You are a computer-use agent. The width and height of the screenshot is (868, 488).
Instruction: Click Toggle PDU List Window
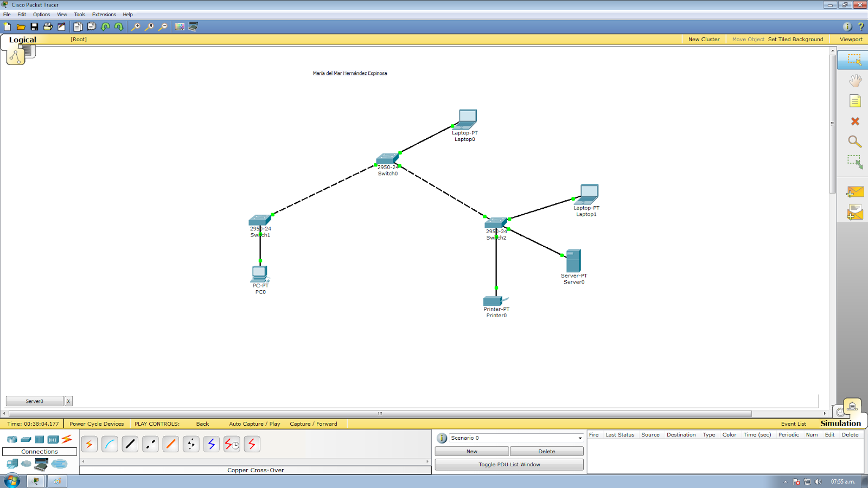click(x=508, y=464)
